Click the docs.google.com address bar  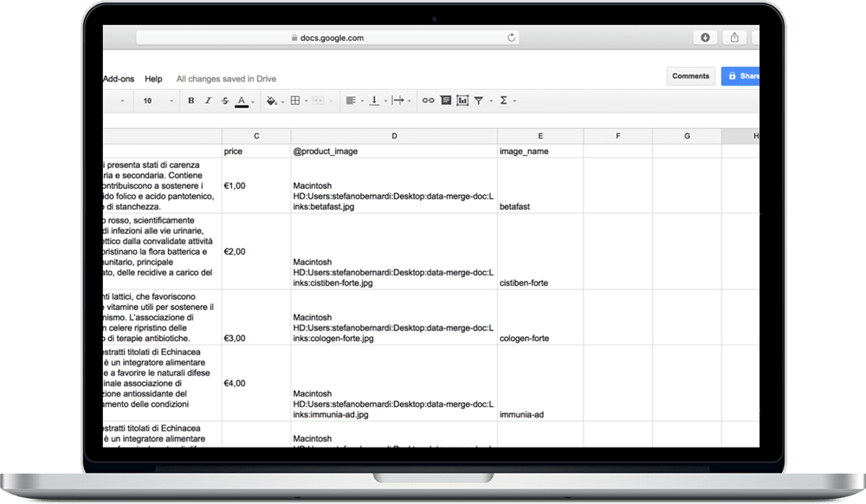(327, 37)
